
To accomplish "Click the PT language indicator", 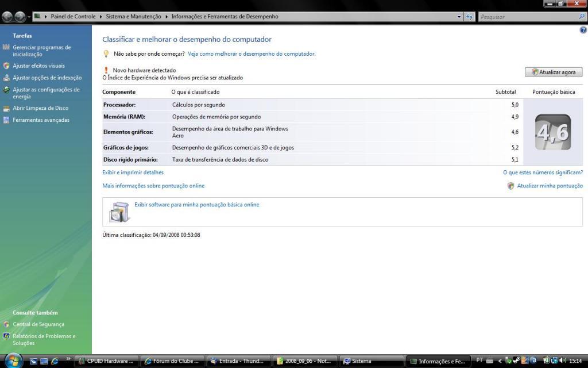I will tap(479, 361).
